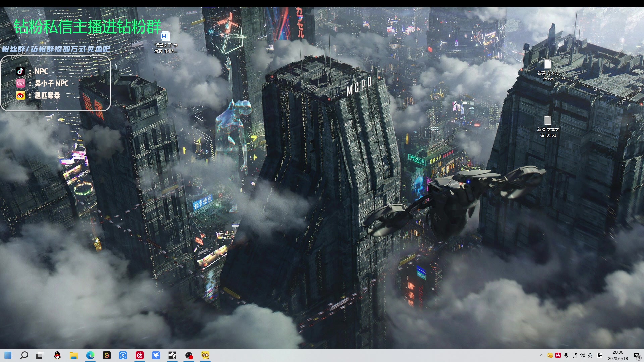Open the notification center with 4 alerts

pos(637,356)
